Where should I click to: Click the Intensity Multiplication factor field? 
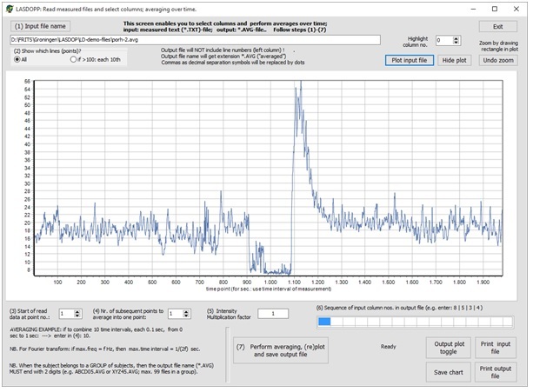click(x=273, y=314)
